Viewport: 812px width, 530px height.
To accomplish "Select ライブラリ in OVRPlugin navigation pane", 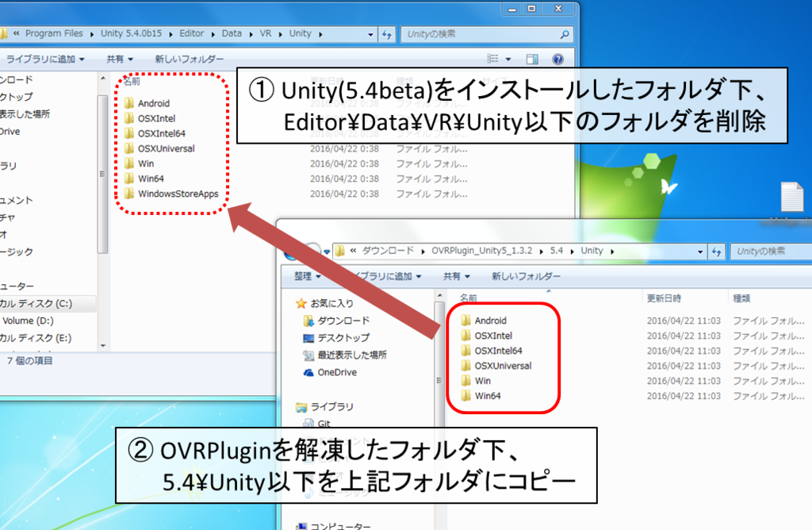I will coord(325,407).
